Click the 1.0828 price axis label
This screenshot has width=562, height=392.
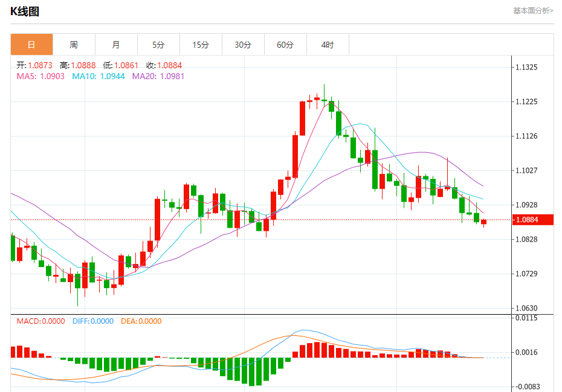(526, 239)
